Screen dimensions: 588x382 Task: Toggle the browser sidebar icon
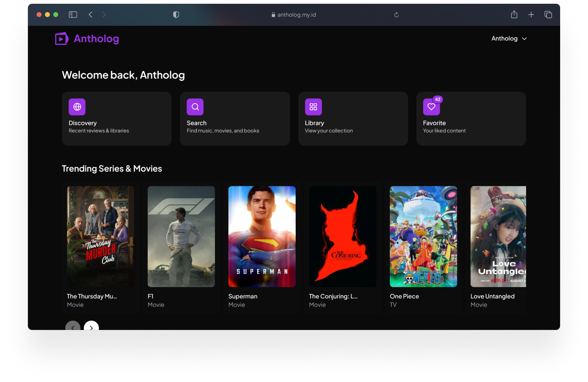73,15
